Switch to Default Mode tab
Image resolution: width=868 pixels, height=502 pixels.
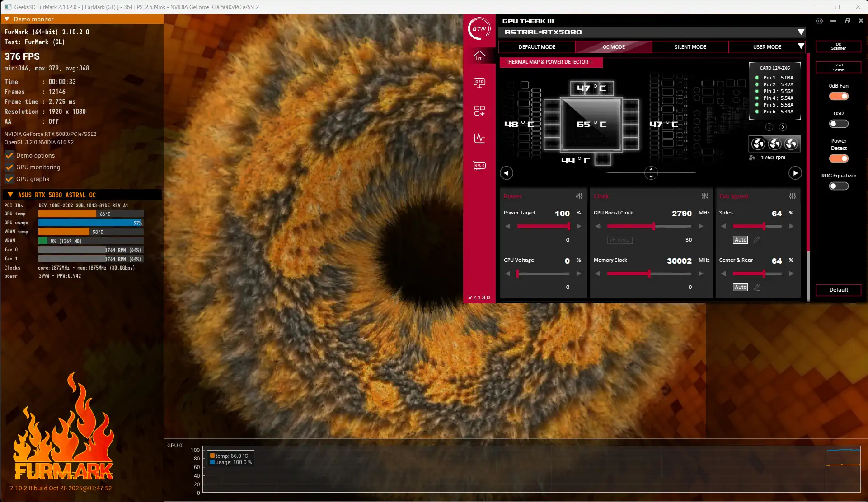click(x=537, y=47)
